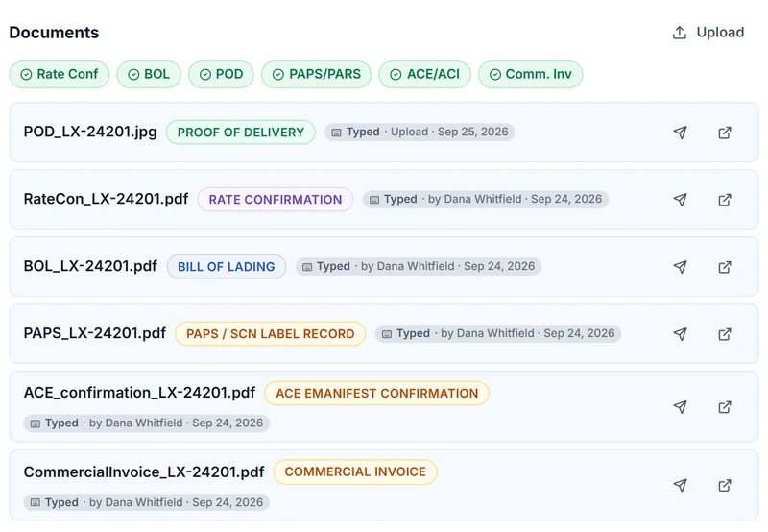This screenshot has height=532, width=768.
Task: Select file name POD_LX-24201.jpg
Action: (90, 132)
